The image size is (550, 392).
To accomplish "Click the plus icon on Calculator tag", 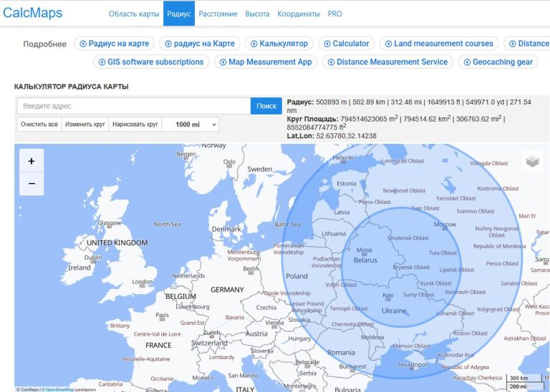I will 327,44.
